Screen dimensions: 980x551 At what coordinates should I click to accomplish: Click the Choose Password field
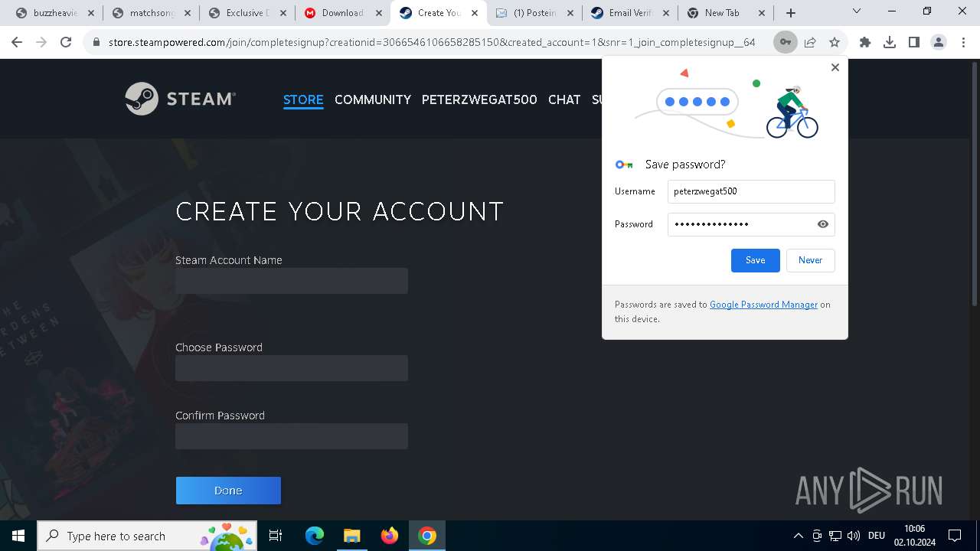click(x=292, y=368)
